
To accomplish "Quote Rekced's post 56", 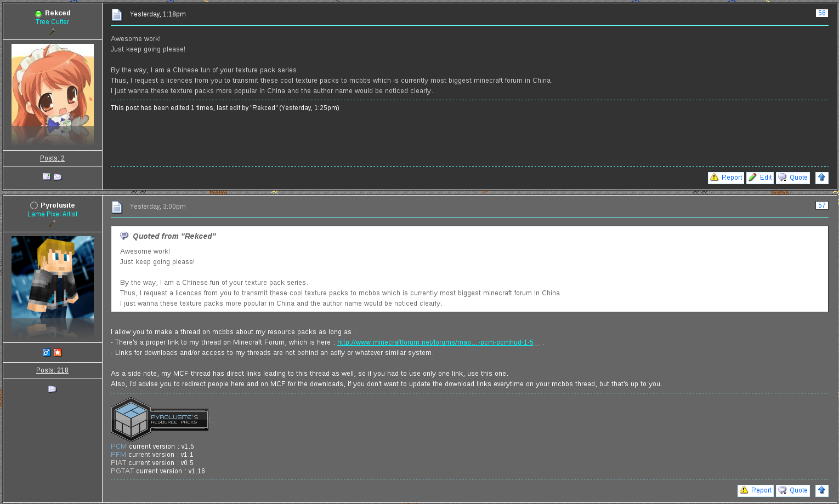I will click(793, 177).
